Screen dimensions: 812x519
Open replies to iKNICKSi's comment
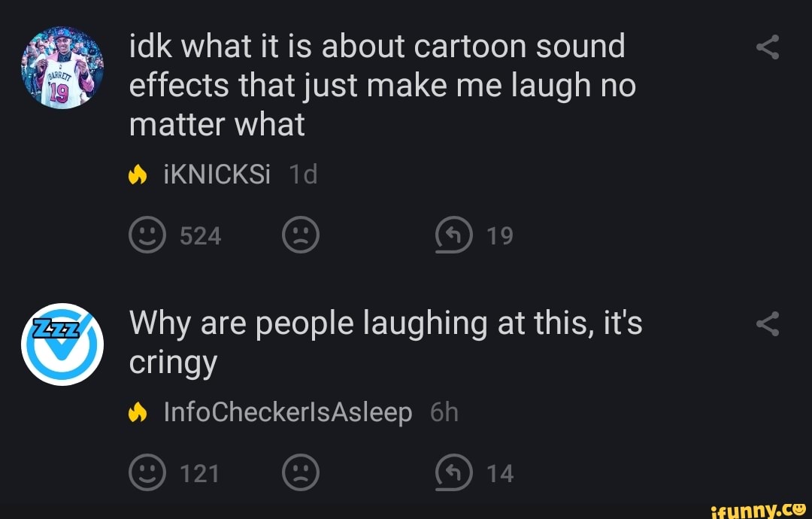tap(452, 234)
